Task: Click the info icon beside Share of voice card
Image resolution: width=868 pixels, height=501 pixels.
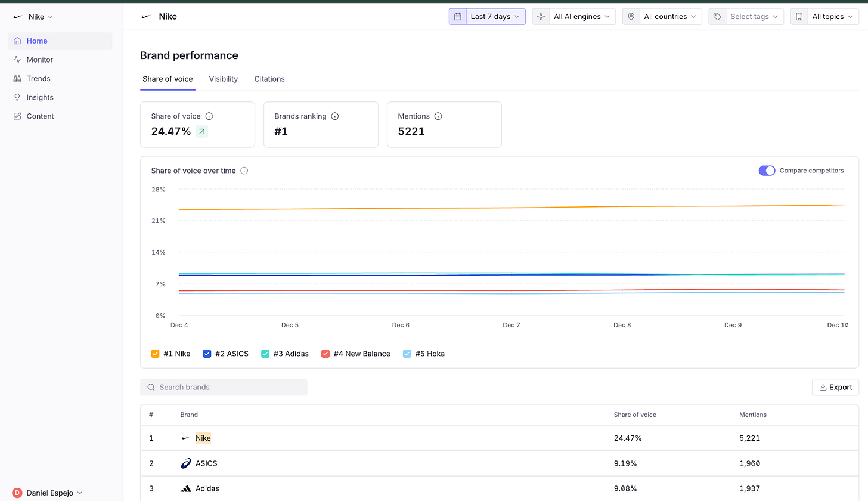Action: pos(209,116)
